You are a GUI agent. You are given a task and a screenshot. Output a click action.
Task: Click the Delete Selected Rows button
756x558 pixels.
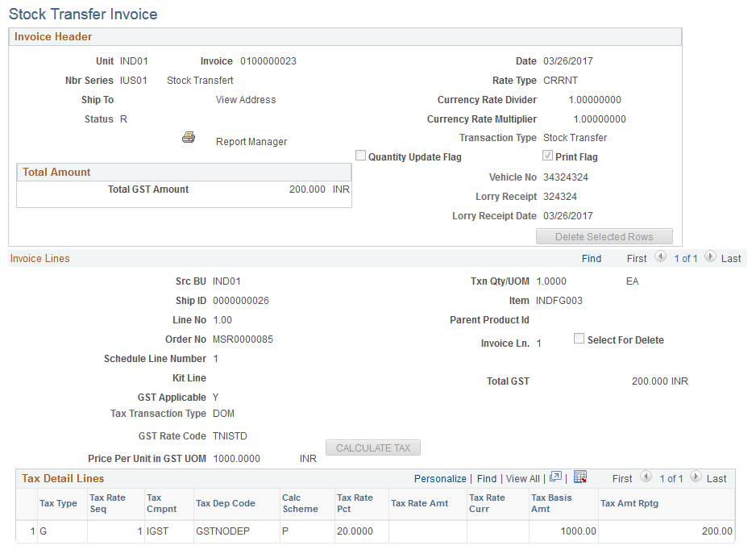pyautogui.click(x=604, y=236)
